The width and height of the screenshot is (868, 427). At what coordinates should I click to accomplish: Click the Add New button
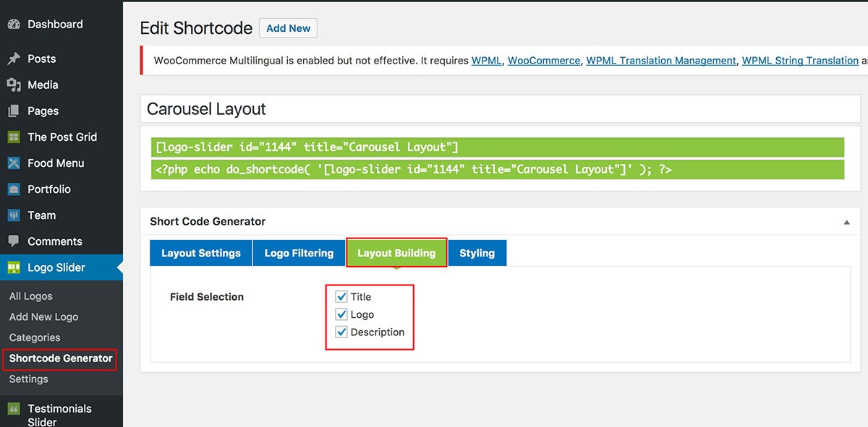pyautogui.click(x=288, y=28)
